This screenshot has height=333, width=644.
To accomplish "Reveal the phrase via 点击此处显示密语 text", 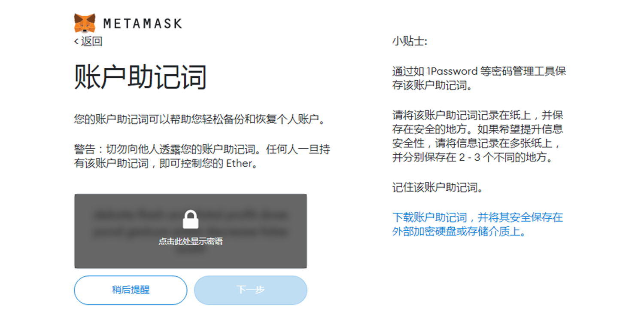I will [191, 241].
